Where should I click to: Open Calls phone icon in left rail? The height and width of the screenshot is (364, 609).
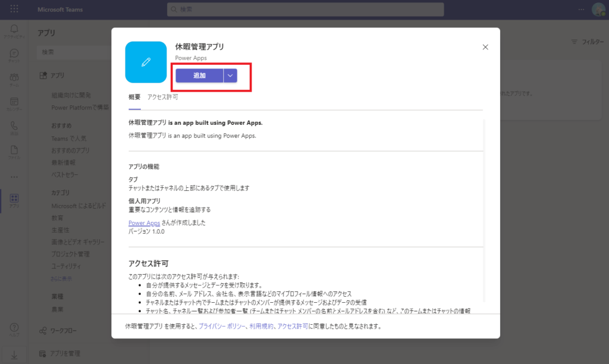[x=14, y=128]
